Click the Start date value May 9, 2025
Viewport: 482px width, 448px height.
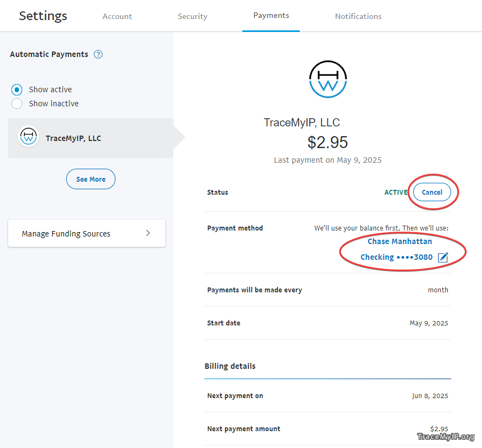429,323
